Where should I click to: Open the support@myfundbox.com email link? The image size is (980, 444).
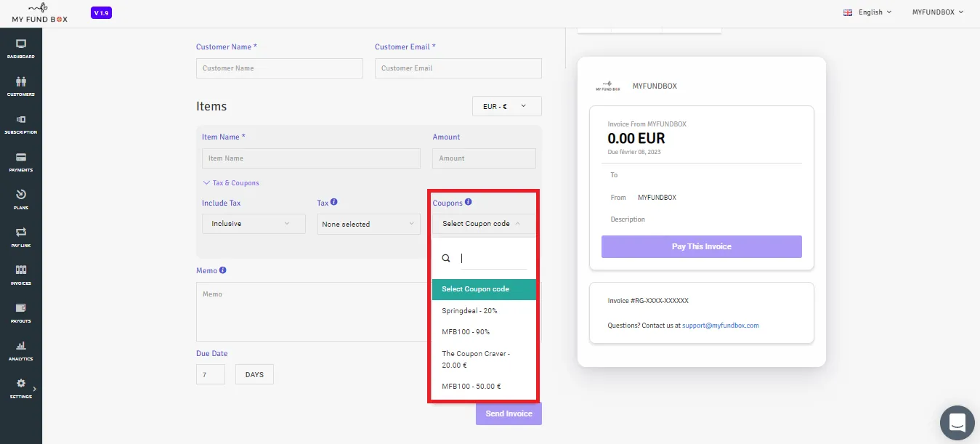pyautogui.click(x=721, y=326)
